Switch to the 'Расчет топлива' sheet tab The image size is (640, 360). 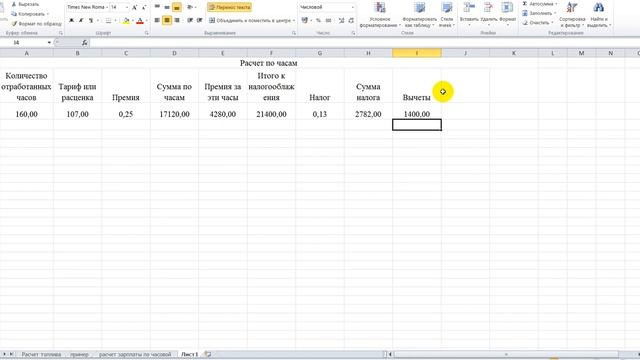pyautogui.click(x=41, y=354)
